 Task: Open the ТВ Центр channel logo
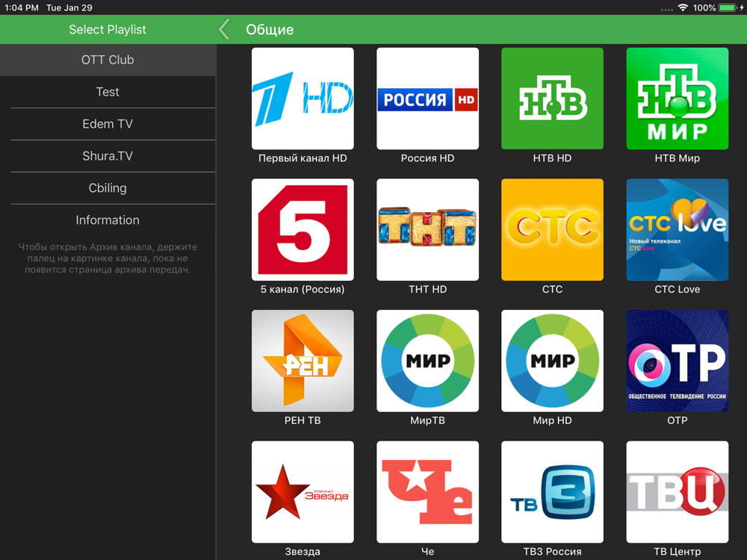(677, 492)
